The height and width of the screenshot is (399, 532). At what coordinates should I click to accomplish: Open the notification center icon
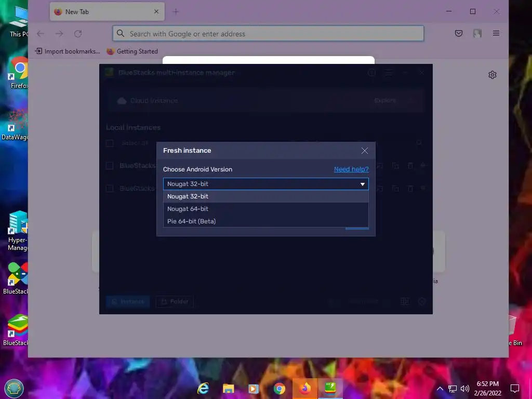pos(515,389)
